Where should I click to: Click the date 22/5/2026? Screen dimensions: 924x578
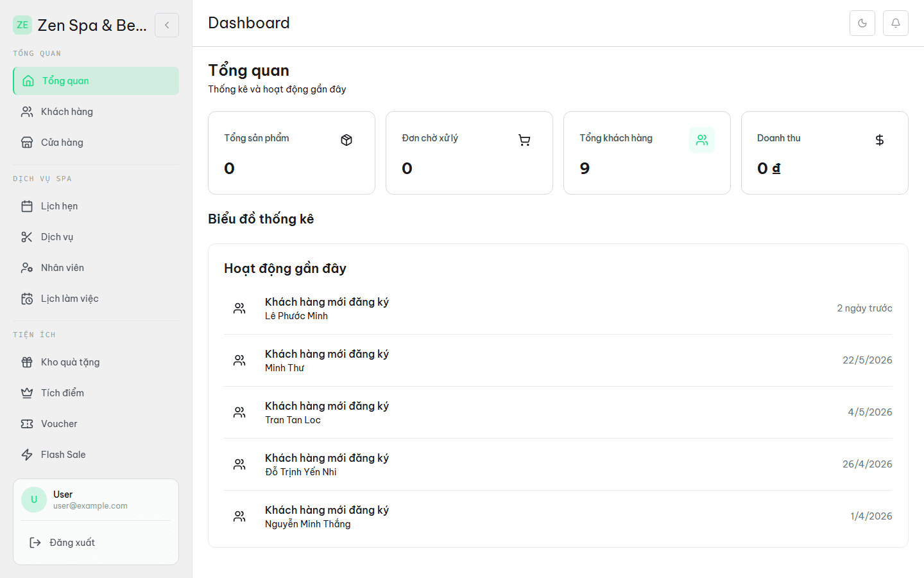tap(868, 360)
